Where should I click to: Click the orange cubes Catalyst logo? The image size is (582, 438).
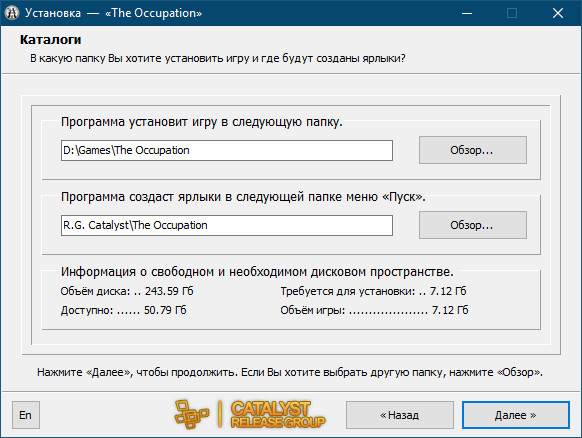tap(192, 414)
